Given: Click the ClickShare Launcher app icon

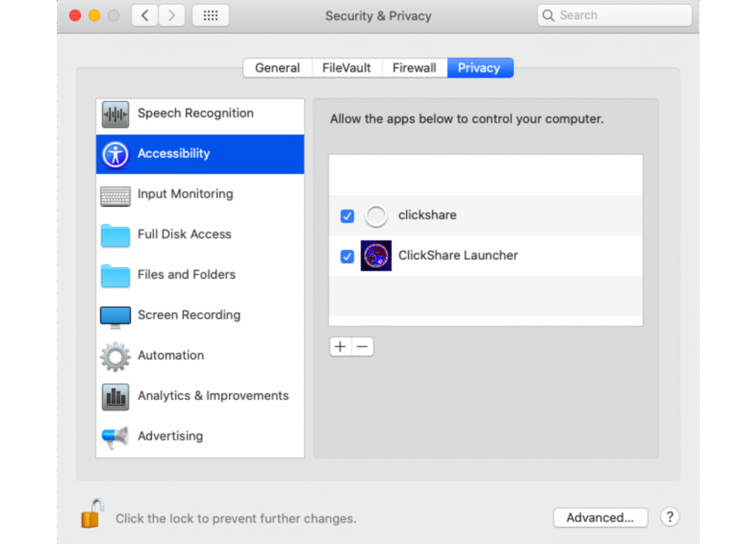Looking at the screenshot, I should [x=376, y=256].
